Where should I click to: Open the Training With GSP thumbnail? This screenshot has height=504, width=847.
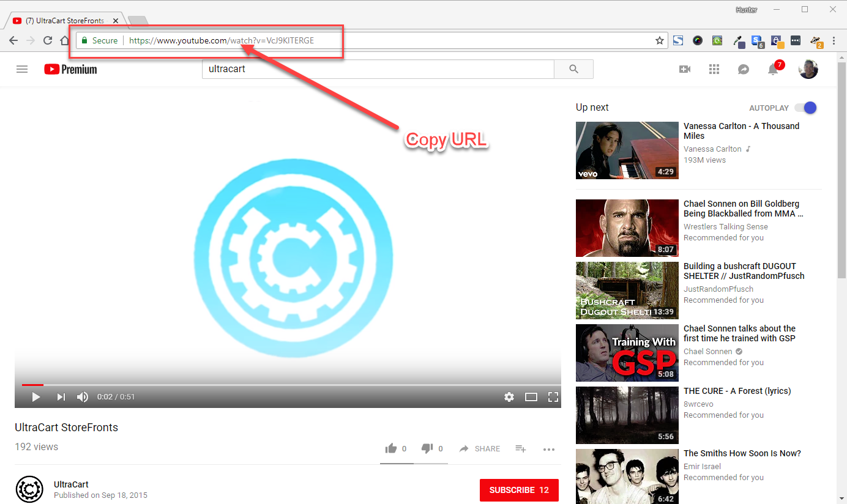[627, 353]
